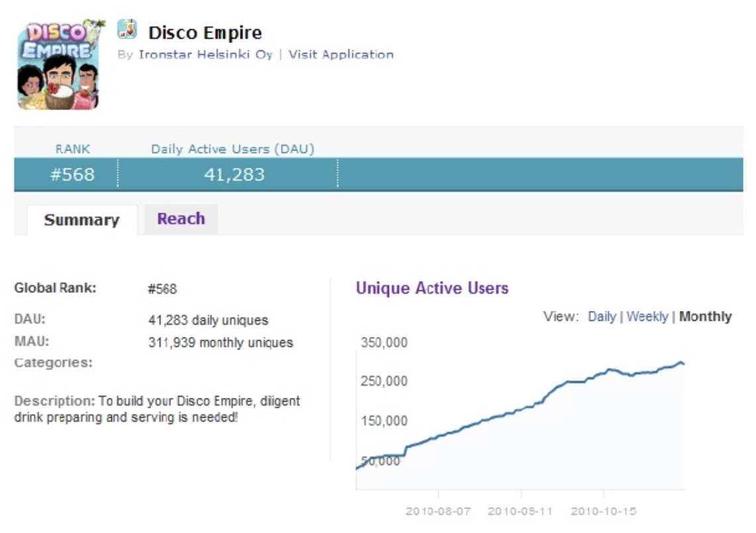Click the peak of the chart line
This screenshot has height=533, width=756.
[680, 362]
